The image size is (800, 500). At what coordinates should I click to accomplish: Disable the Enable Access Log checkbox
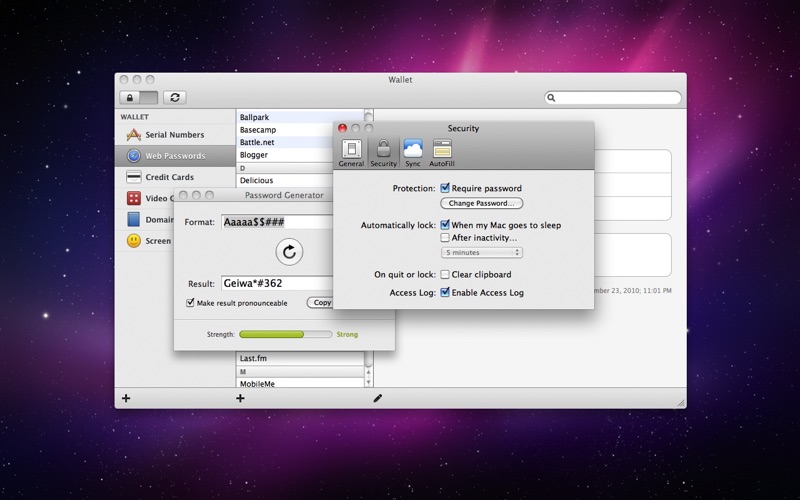point(445,293)
